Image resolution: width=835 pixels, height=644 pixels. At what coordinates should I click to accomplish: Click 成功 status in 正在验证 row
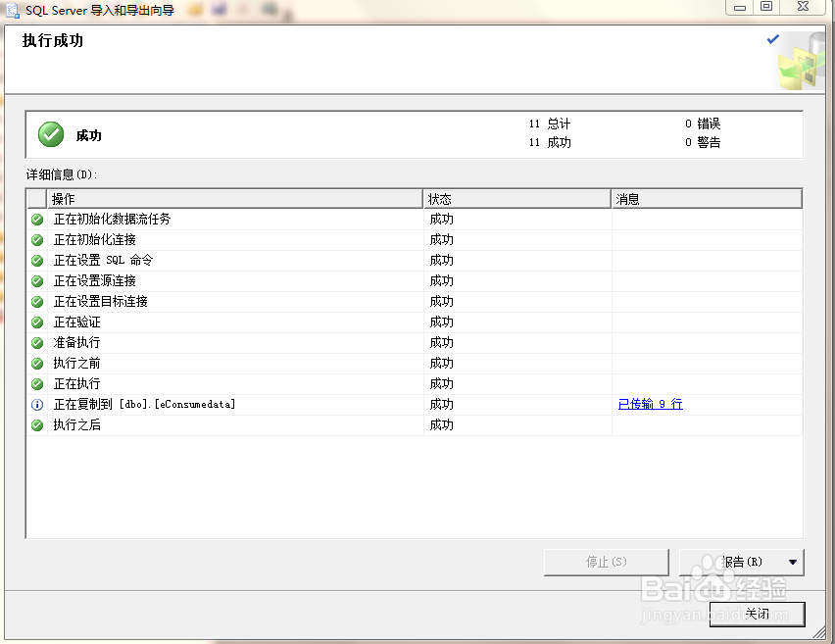click(441, 322)
